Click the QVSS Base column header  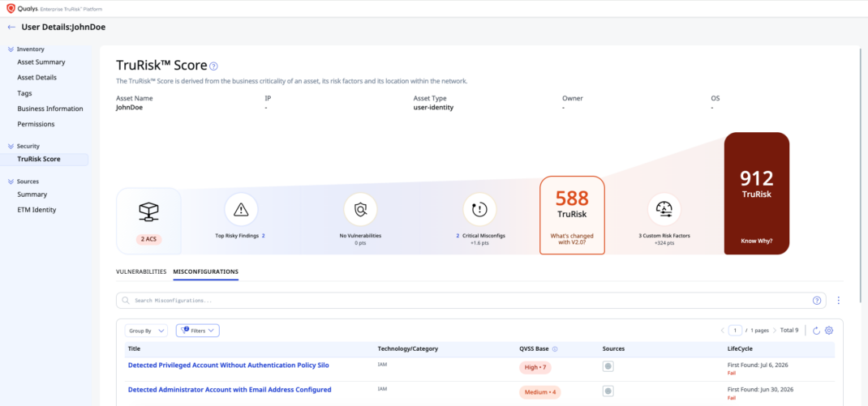[x=534, y=349]
